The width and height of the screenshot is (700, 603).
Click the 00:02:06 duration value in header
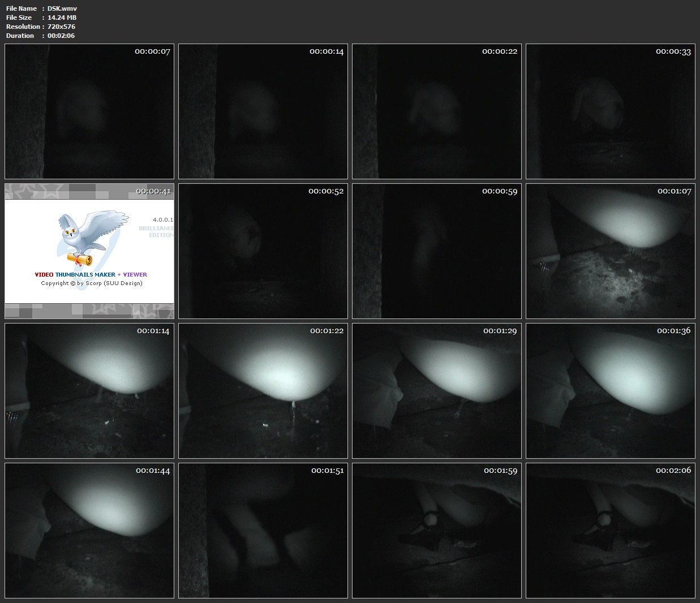click(61, 36)
